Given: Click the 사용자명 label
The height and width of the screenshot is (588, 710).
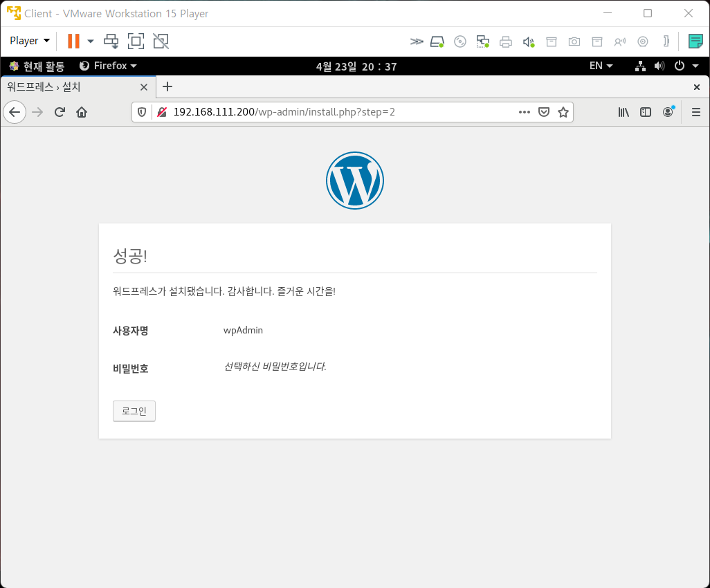Looking at the screenshot, I should pyautogui.click(x=130, y=331).
